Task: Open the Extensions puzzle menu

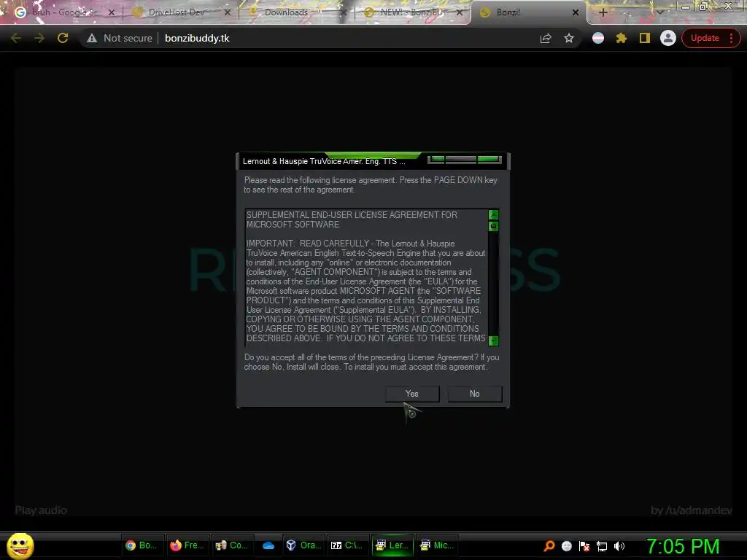Action: [x=622, y=38]
